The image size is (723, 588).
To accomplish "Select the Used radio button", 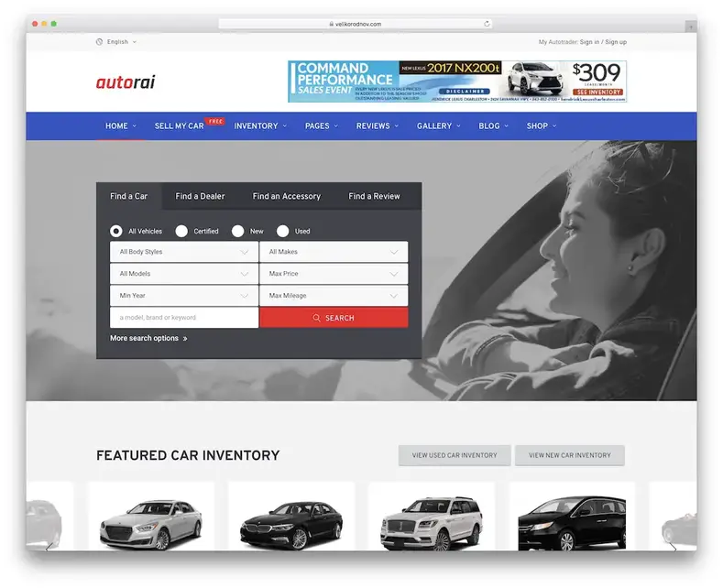I will click(282, 231).
